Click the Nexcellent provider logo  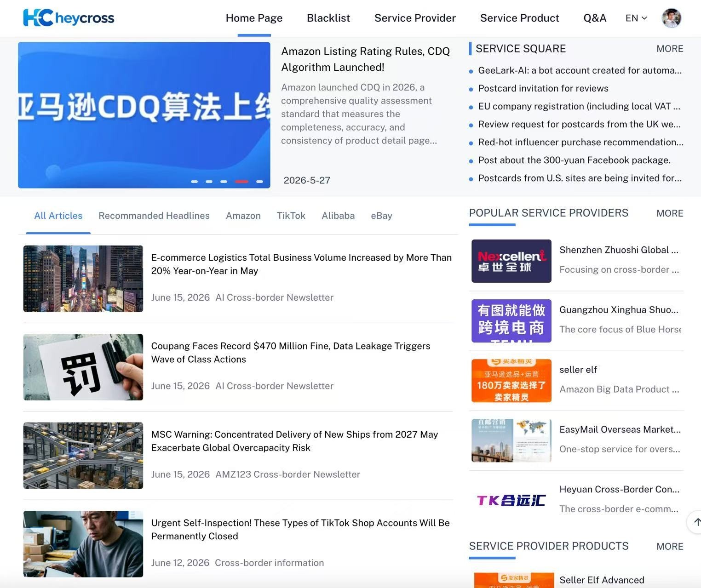coord(511,261)
